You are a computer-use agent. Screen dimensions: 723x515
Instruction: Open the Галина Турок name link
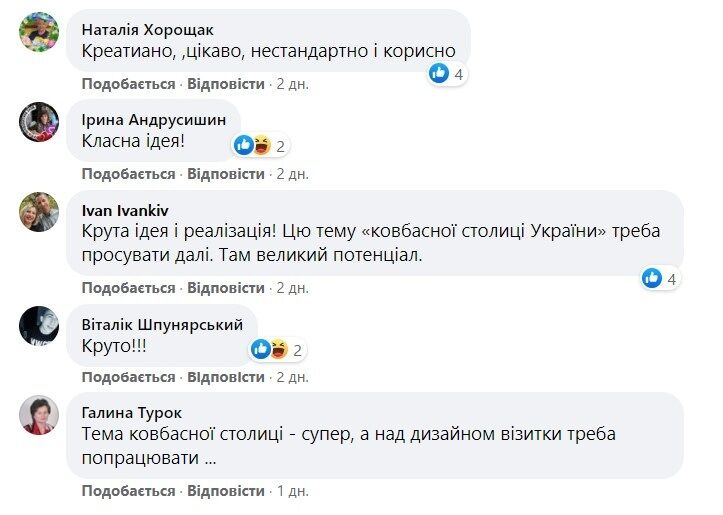coord(131,411)
